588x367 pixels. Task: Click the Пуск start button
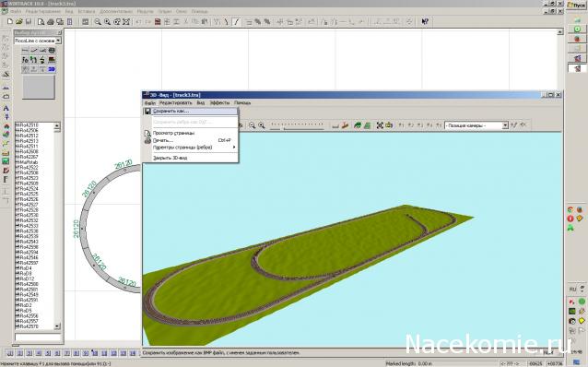coord(576,5)
